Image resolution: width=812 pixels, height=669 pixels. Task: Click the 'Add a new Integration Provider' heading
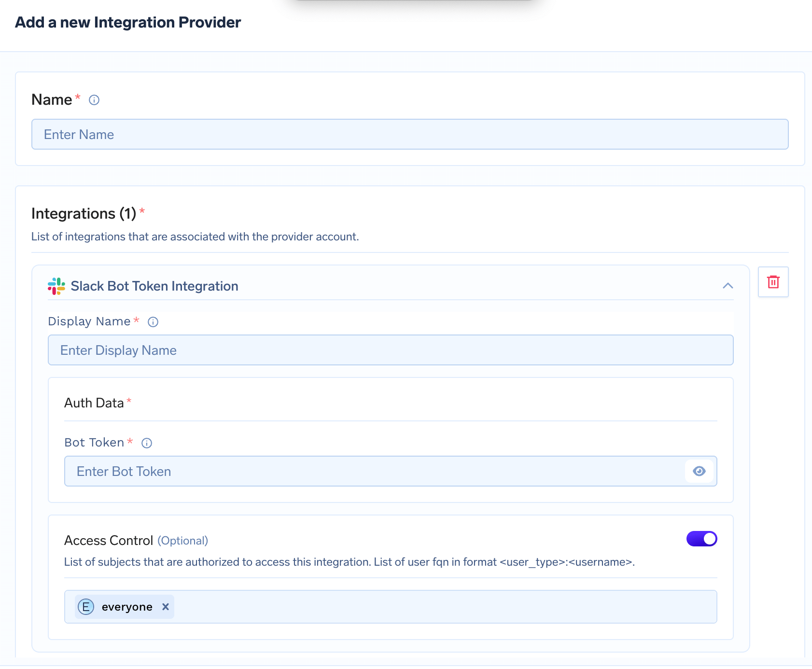coord(128,22)
